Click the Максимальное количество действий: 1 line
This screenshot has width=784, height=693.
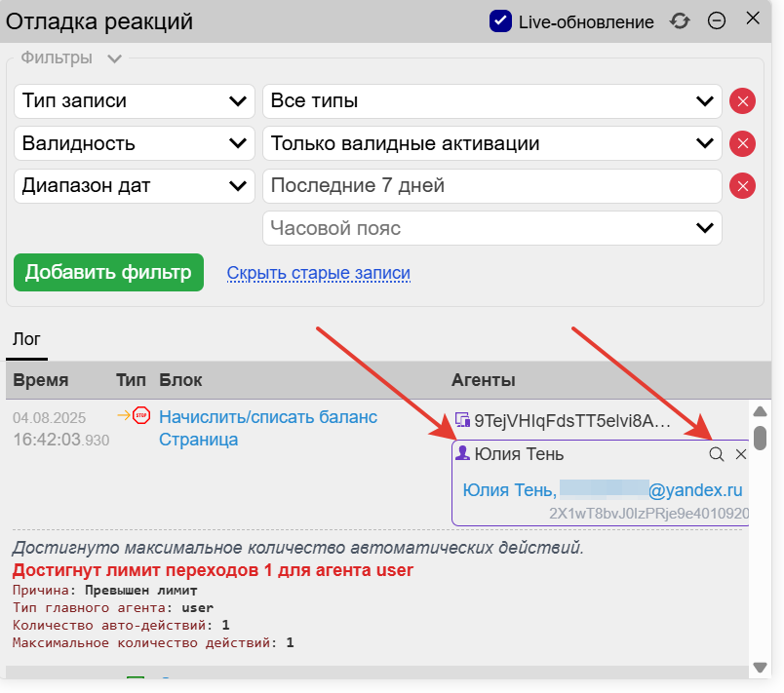153,643
